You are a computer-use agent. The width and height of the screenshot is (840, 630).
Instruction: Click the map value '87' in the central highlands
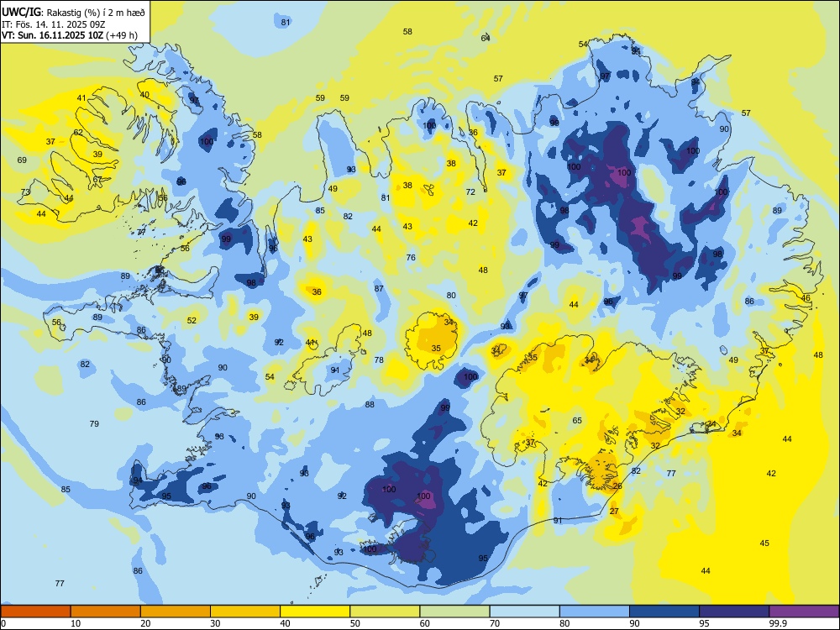tap(380, 288)
